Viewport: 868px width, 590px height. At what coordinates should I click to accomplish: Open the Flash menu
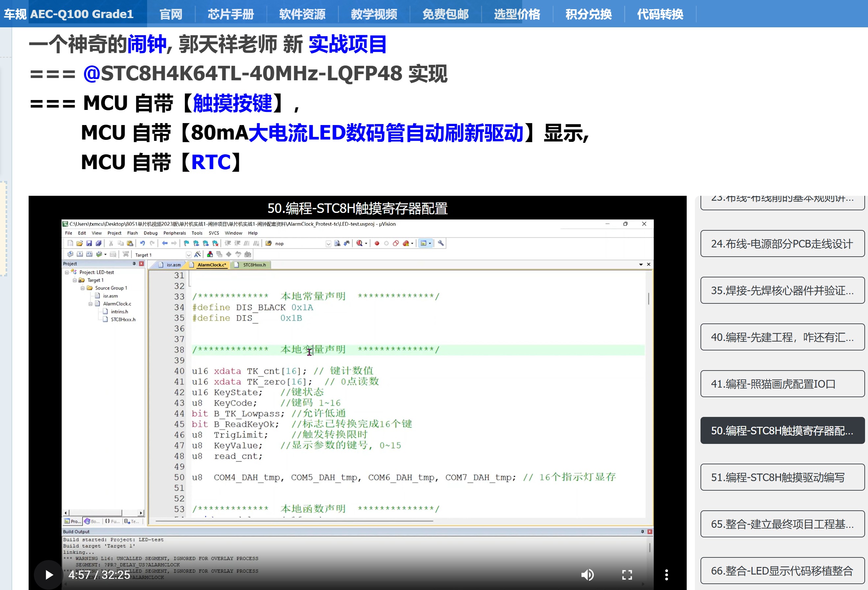click(133, 233)
